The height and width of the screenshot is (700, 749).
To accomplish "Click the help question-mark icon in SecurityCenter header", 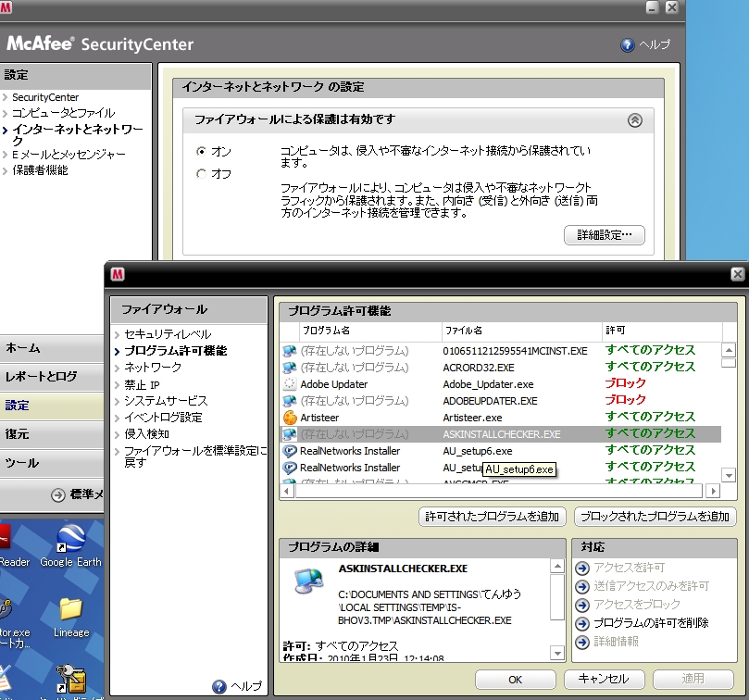I will [627, 45].
